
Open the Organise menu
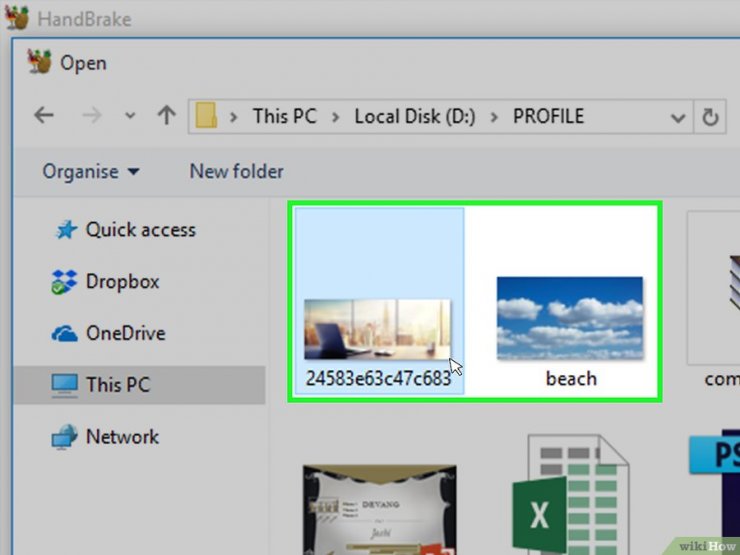[91, 171]
